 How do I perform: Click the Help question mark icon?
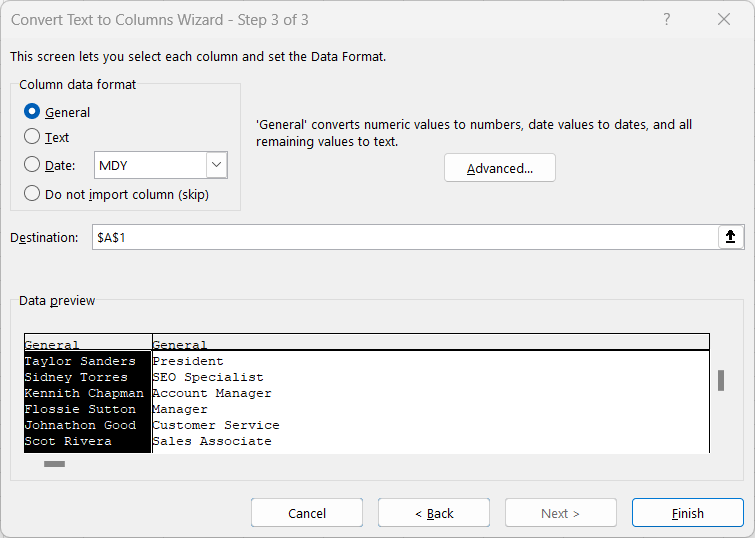(x=667, y=19)
